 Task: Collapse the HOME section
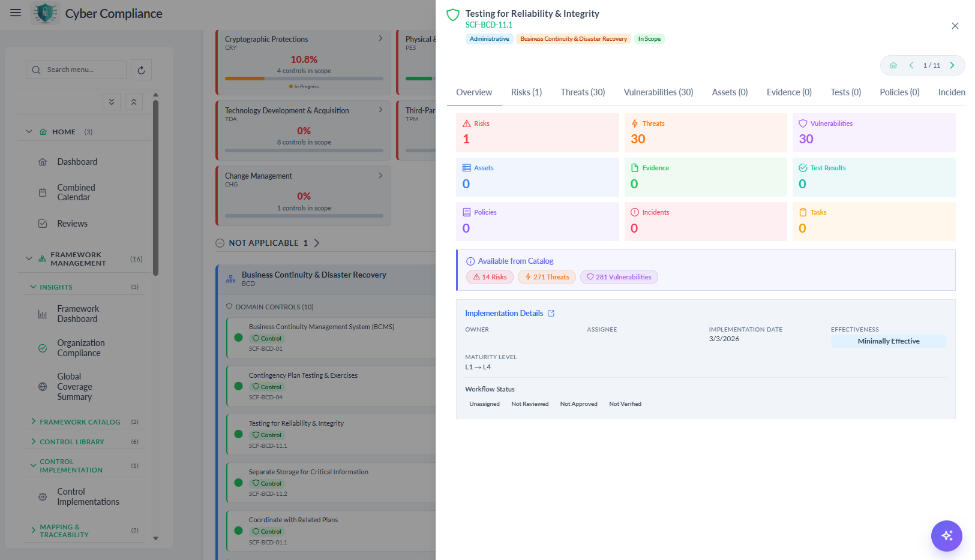29,131
